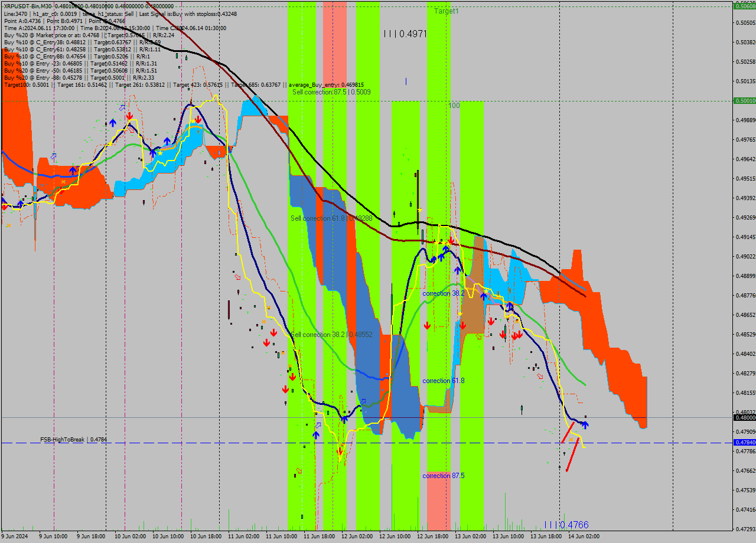
Task: Select 'Sell correction 61.8 | 0.49288' label
Action: (331, 218)
